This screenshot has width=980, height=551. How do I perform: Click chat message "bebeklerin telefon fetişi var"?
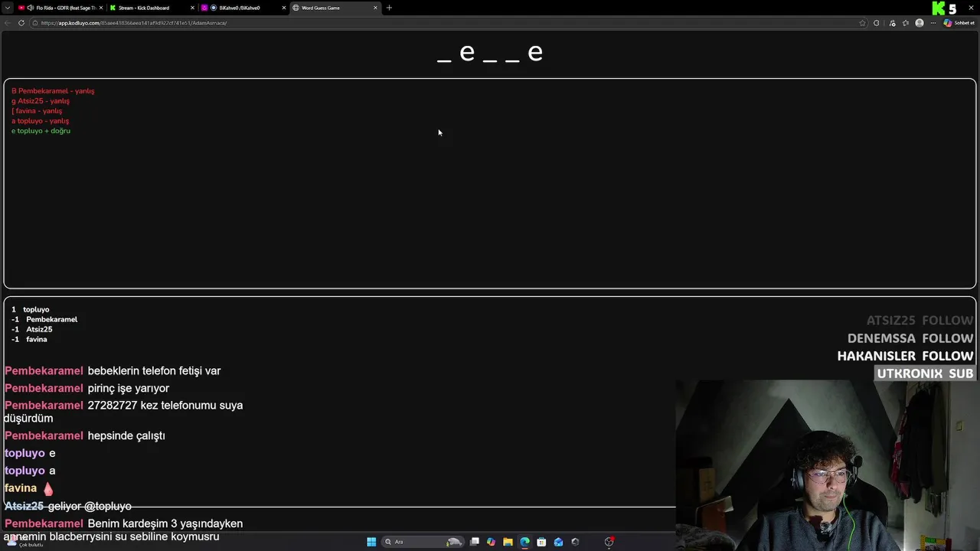tap(154, 371)
